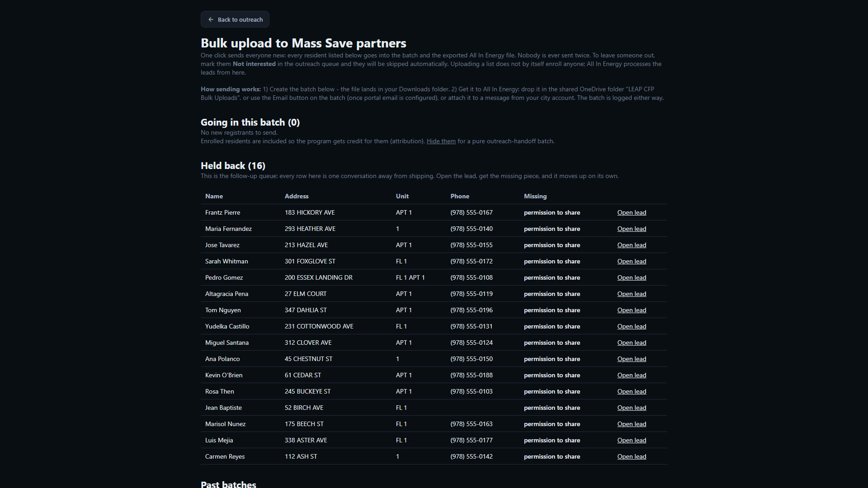Open lead for Jean Baptiste
The image size is (868, 488).
point(632,408)
